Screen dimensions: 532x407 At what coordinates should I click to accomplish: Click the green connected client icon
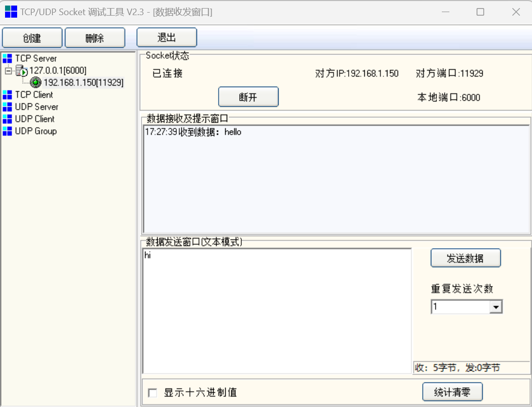coord(35,83)
